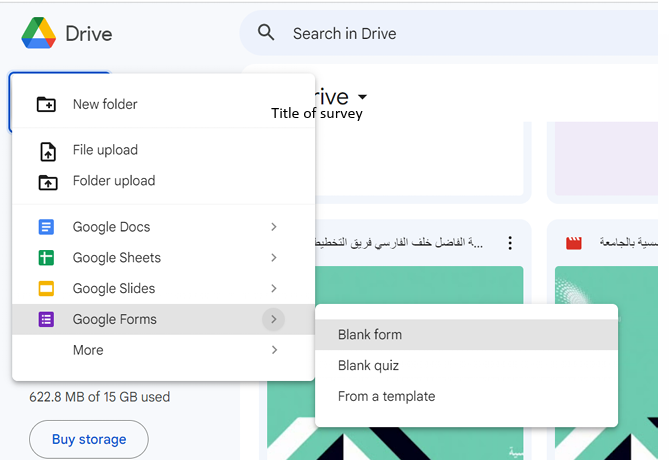Select Blank form from submenu
The image size is (669, 460).
tap(370, 335)
